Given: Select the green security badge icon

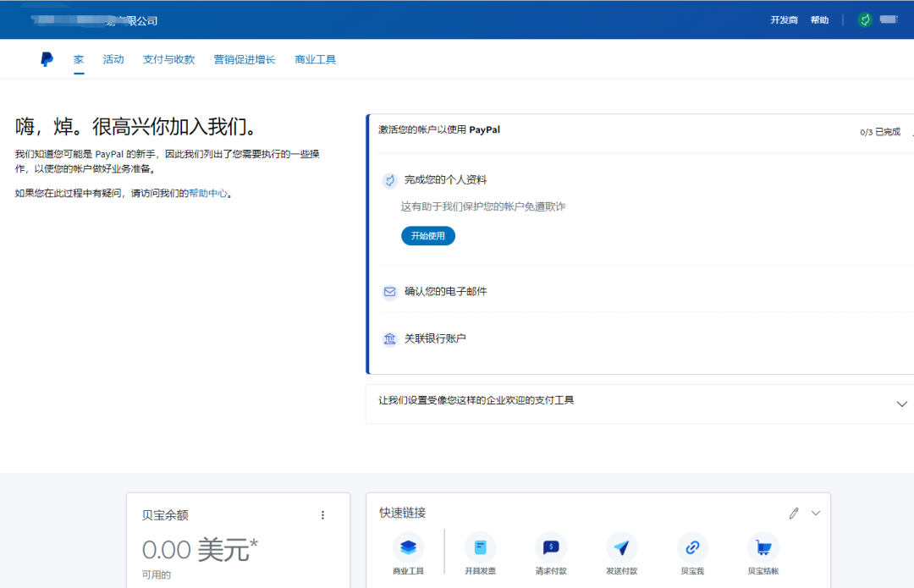Looking at the screenshot, I should pos(864,19).
